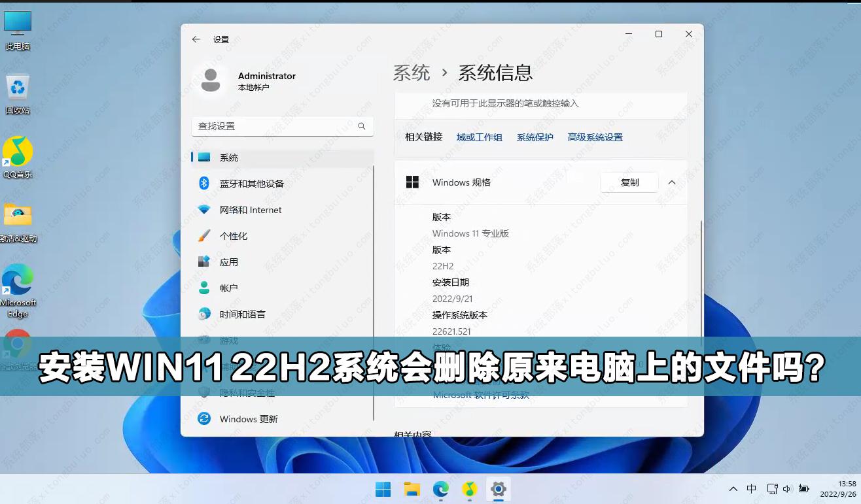861x504 pixels.
Task: Open 系统保护 from related links
Action: 535,137
